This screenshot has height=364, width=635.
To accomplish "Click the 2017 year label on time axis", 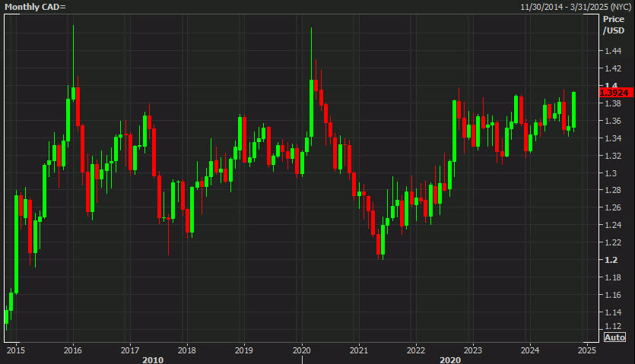I will point(130,350).
